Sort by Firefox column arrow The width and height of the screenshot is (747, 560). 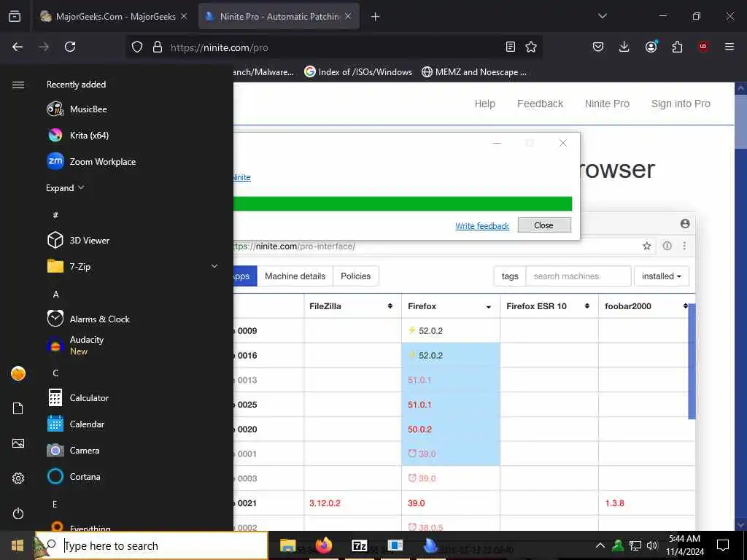click(488, 307)
